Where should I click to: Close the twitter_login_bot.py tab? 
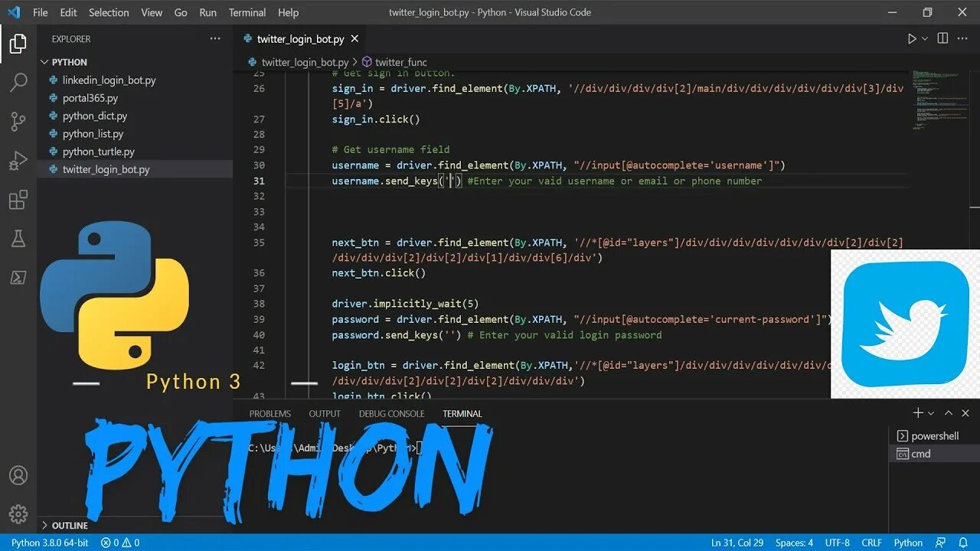[x=354, y=39]
